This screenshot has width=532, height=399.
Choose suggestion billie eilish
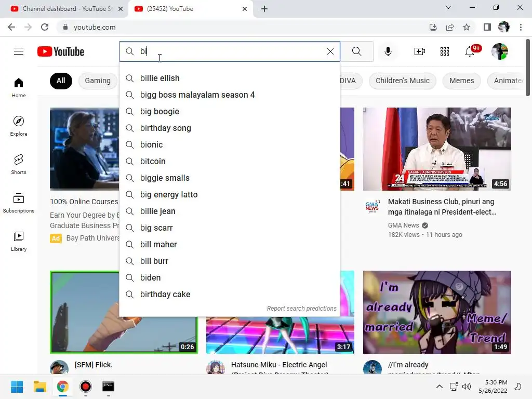[230, 78]
